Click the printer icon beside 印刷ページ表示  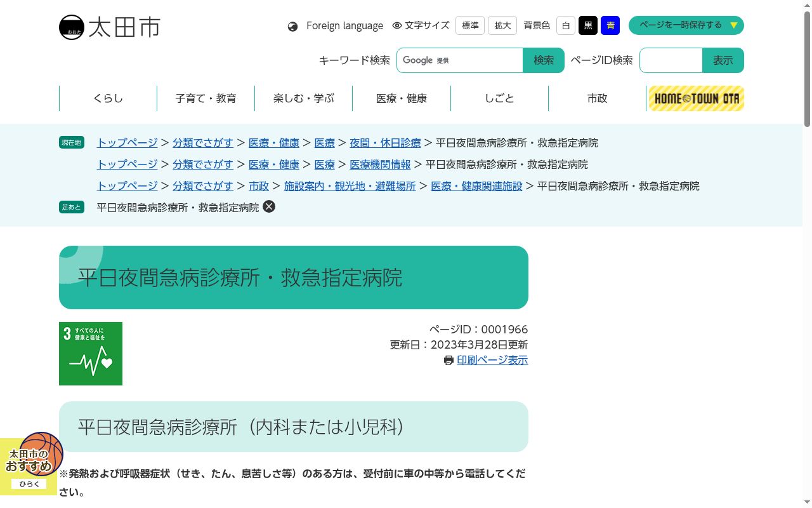click(x=449, y=361)
